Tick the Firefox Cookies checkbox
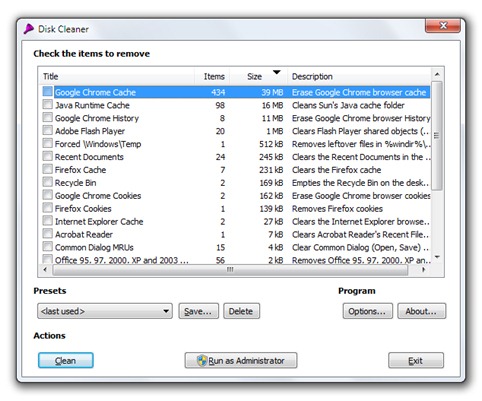Screen dimensions: 482x401 click(47, 208)
